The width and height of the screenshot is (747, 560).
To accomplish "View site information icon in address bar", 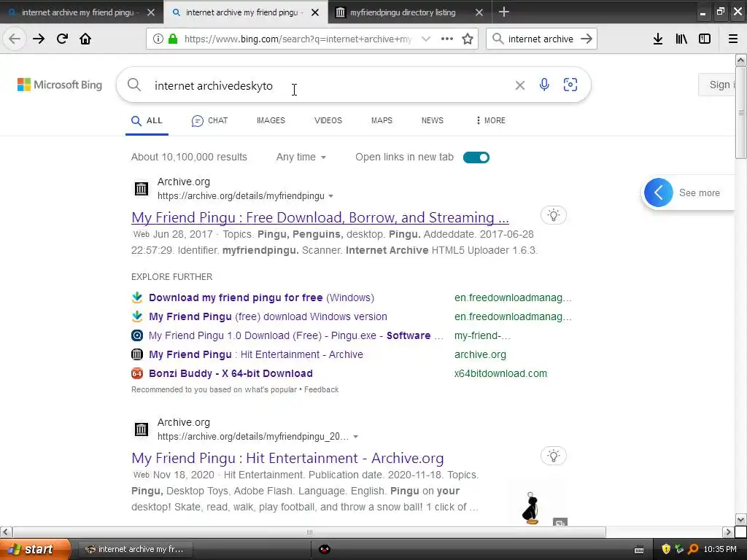I will coord(158,39).
